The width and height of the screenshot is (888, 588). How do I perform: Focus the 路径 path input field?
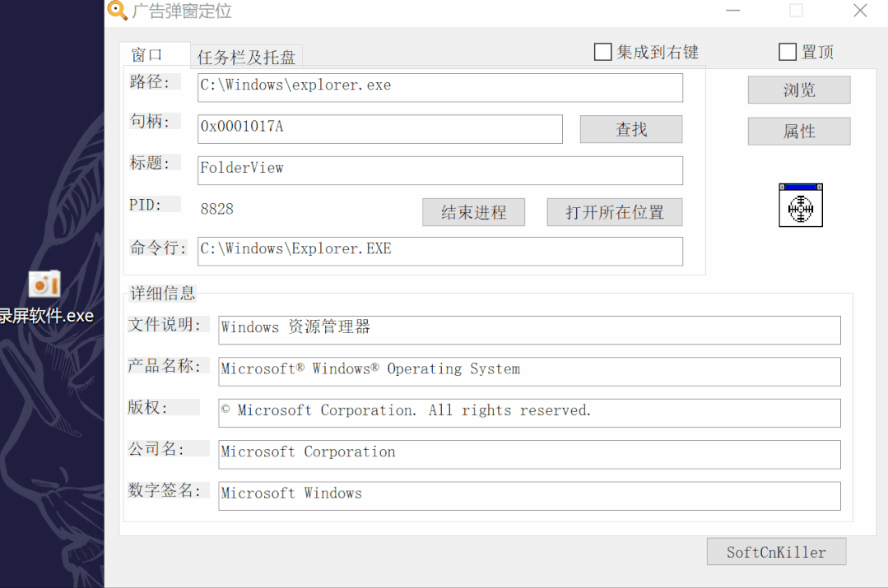point(440,88)
